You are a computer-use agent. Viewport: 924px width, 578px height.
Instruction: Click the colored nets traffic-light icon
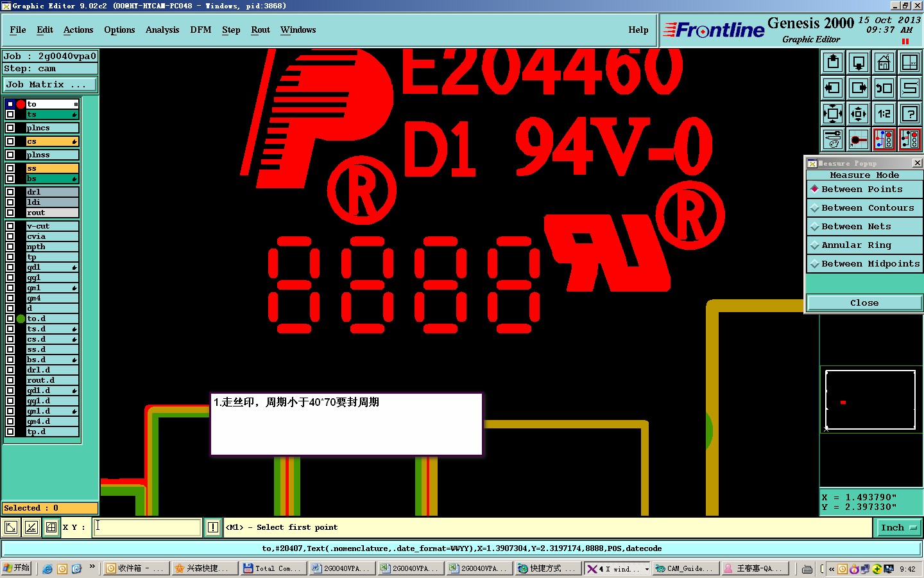(884, 139)
